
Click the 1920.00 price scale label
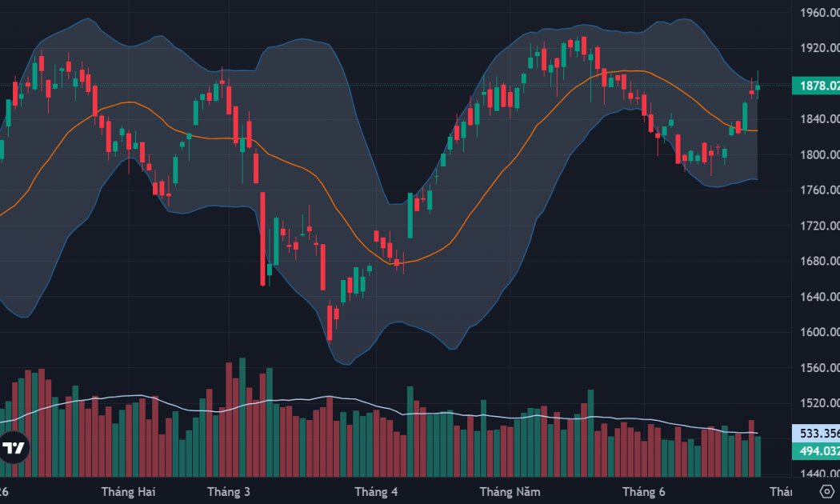[820, 48]
